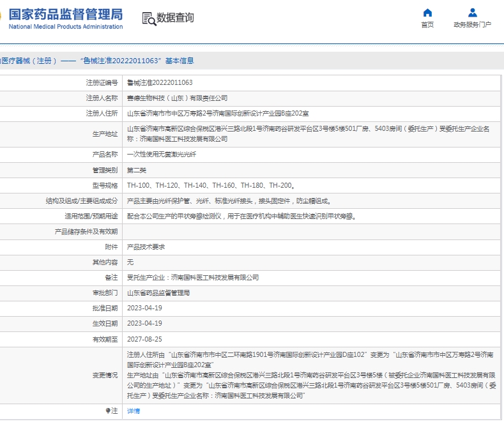Click National Medical Products Administration subtitle
This screenshot has height=424, width=504.
(x=66, y=27)
